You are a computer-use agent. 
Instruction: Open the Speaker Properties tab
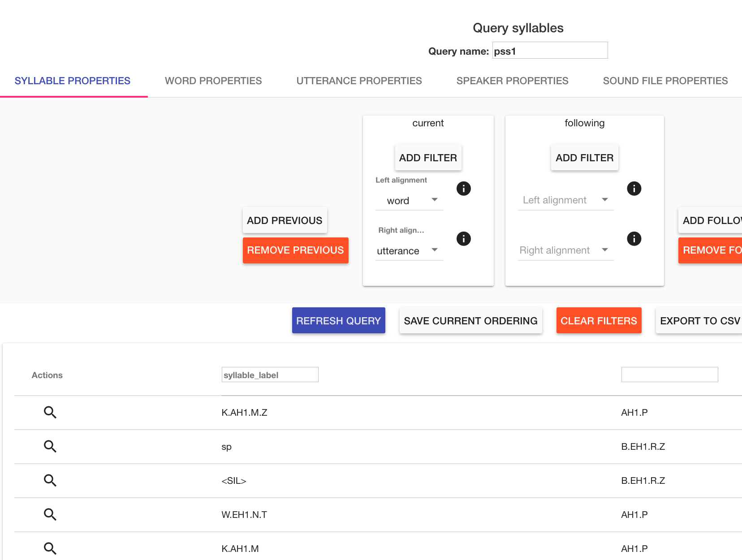[x=512, y=81]
